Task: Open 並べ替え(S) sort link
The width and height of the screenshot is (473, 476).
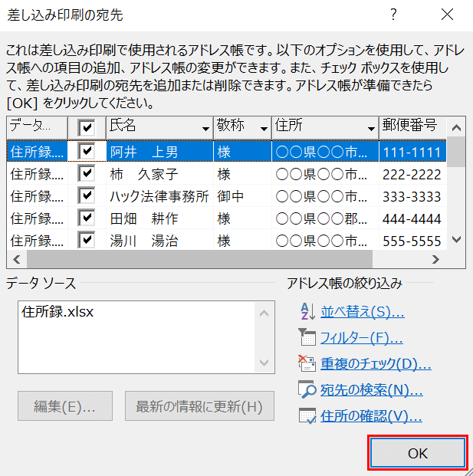Action: tap(363, 312)
